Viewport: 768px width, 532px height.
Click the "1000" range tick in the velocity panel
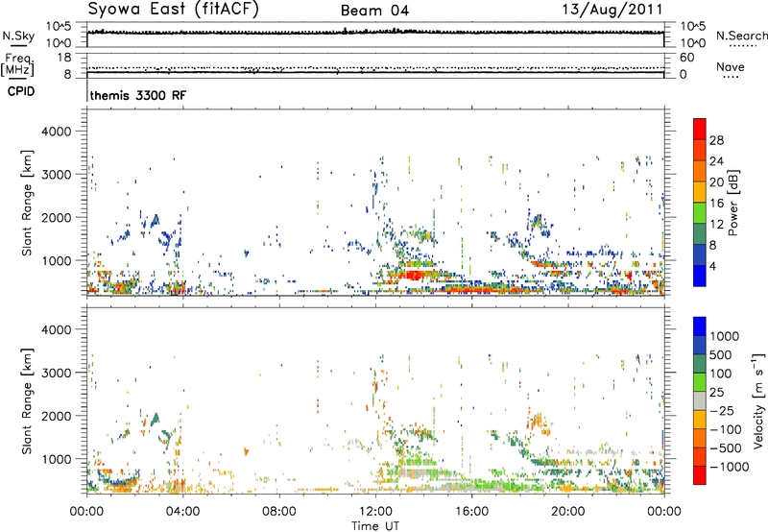tap(56, 459)
